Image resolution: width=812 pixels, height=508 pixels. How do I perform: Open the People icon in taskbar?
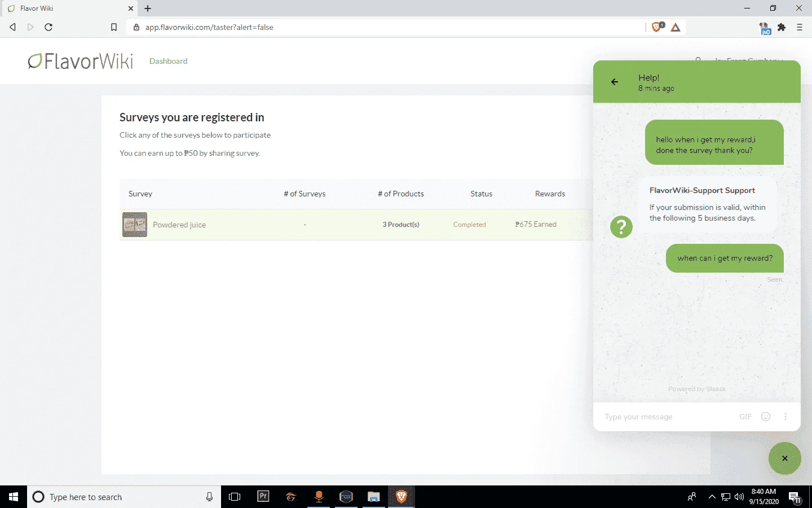692,497
